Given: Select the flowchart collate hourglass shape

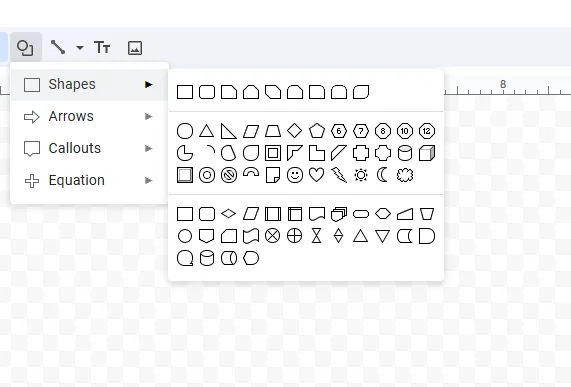Looking at the screenshot, I should [x=316, y=236].
